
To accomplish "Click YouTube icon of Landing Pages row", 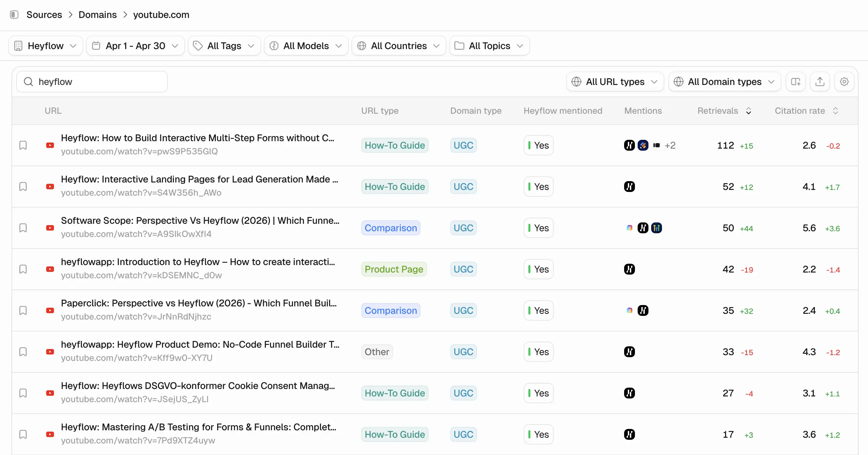I will (x=50, y=187).
